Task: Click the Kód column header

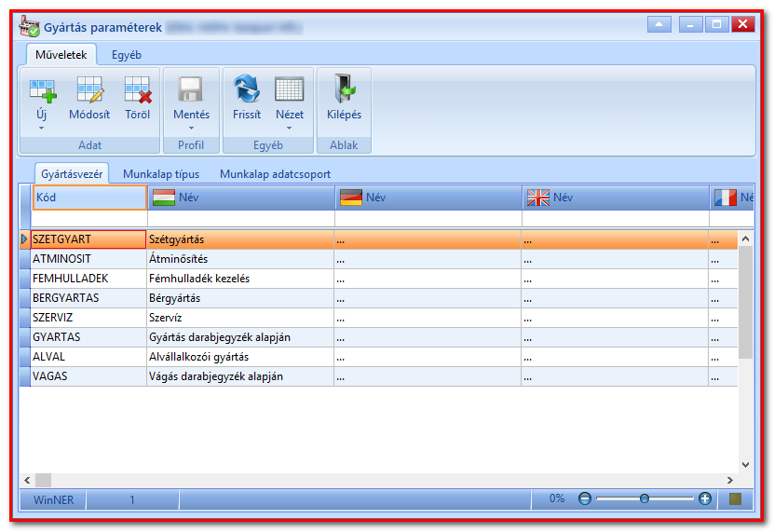Action: [89, 198]
